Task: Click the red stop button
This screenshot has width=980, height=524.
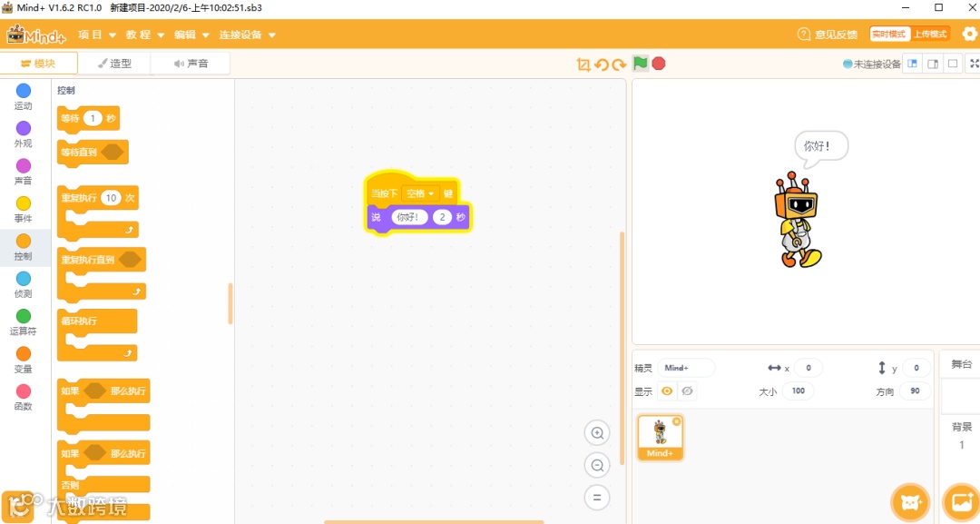Action: 659,64
